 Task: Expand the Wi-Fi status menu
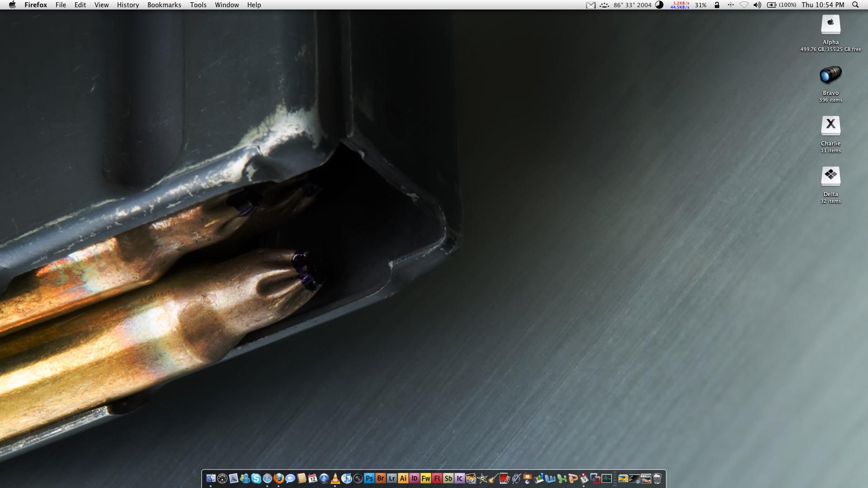tap(744, 5)
